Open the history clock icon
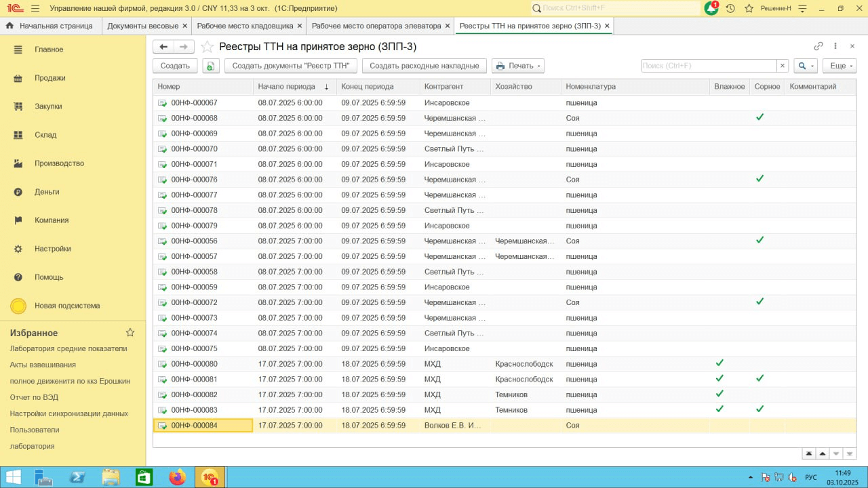 [x=730, y=8]
